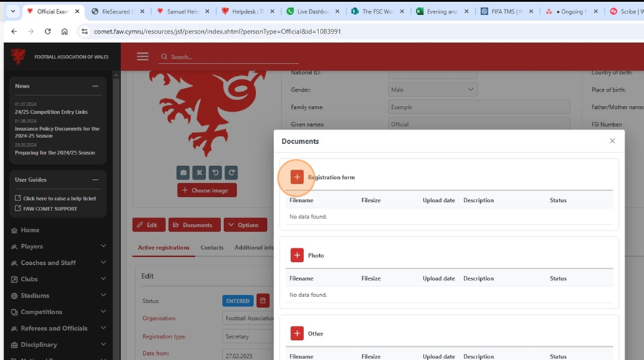Rotate the profile image left
644x360 pixels.
[215, 172]
